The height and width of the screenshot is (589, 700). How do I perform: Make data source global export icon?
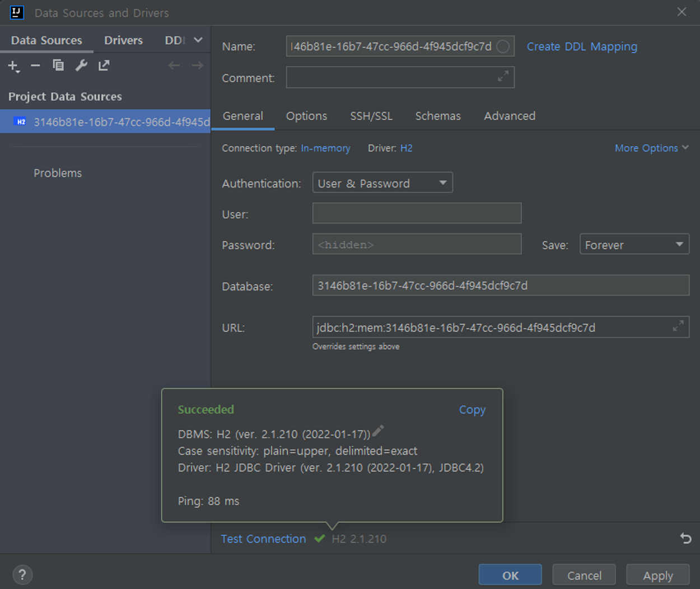click(x=104, y=66)
